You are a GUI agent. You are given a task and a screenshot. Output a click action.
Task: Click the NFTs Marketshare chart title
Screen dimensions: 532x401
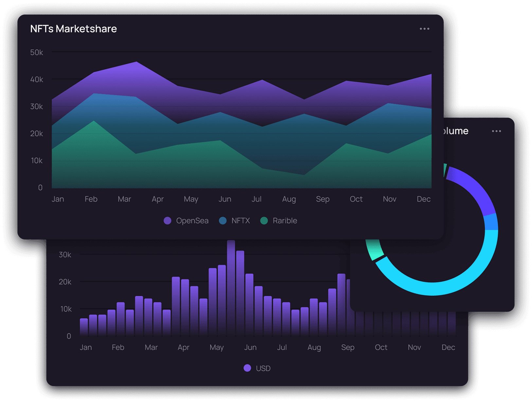tap(73, 29)
